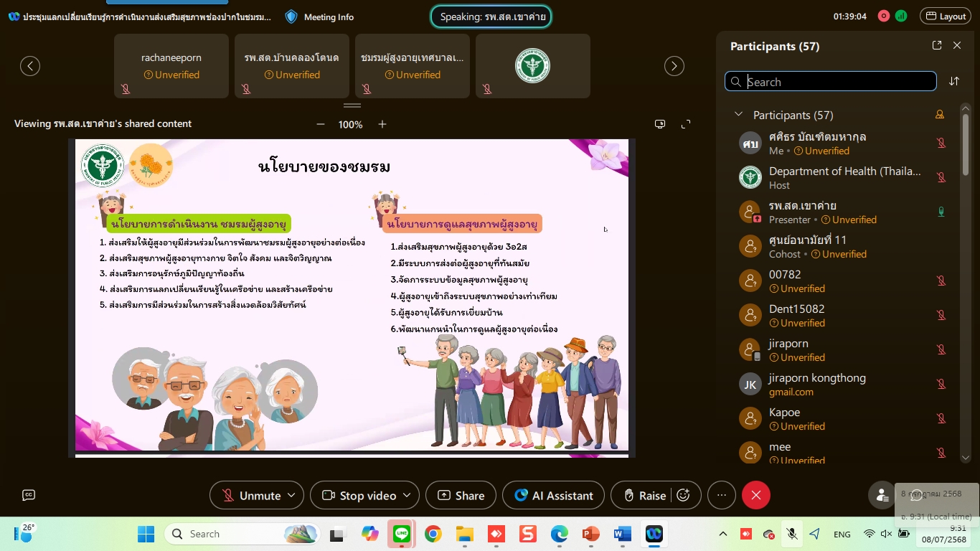Image resolution: width=980 pixels, height=551 pixels.
Task: Open the AI Assistant
Action: click(x=553, y=496)
